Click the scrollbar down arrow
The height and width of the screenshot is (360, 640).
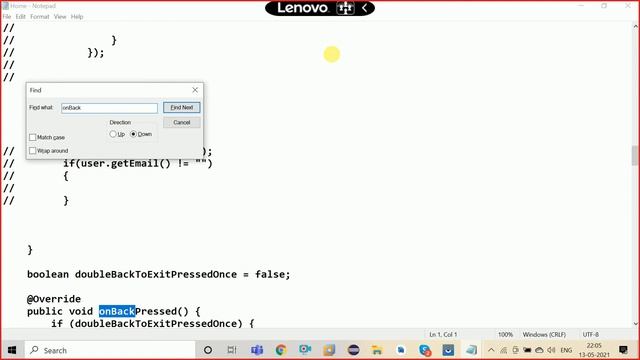click(636, 323)
